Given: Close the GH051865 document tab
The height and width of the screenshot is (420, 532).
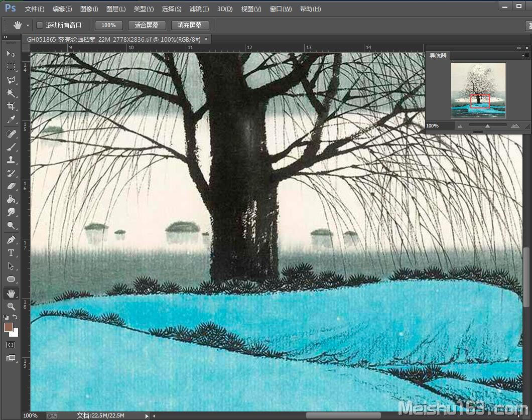Looking at the screenshot, I should 206,39.
